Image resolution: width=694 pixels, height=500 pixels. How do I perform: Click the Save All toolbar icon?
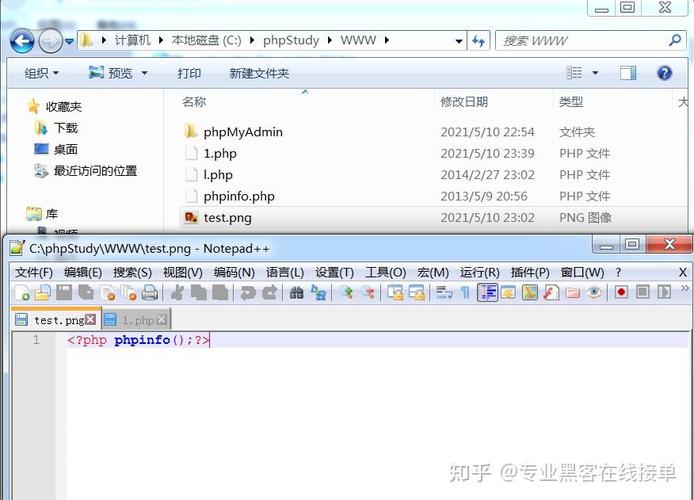pos(86,293)
